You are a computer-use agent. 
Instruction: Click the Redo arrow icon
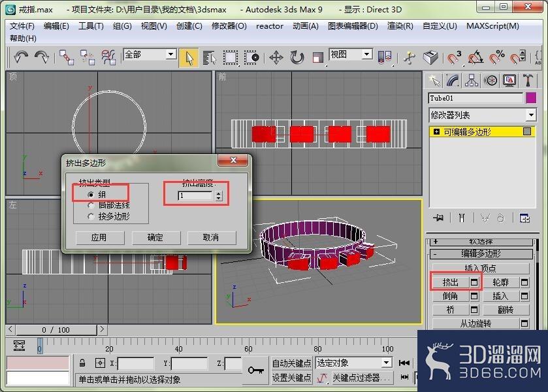[42, 57]
